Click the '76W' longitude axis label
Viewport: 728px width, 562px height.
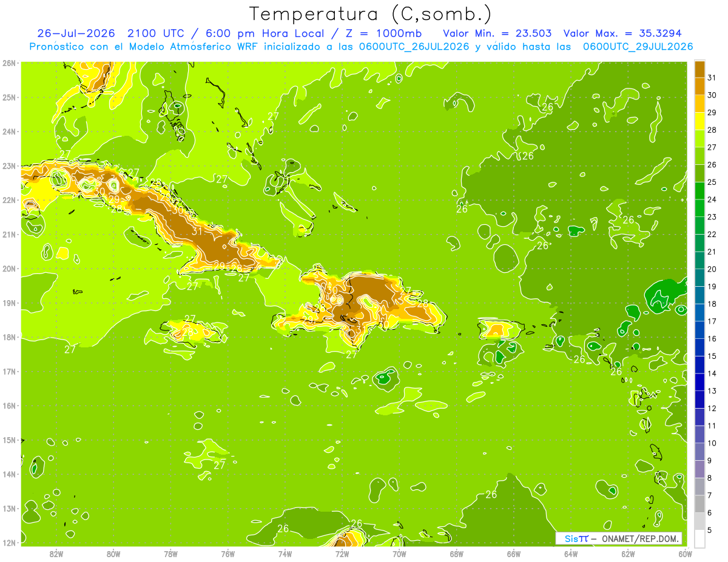[x=227, y=554]
